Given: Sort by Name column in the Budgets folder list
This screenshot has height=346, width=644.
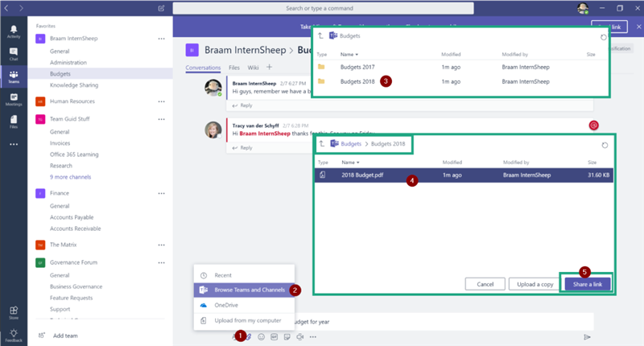Looking at the screenshot, I should (x=349, y=54).
